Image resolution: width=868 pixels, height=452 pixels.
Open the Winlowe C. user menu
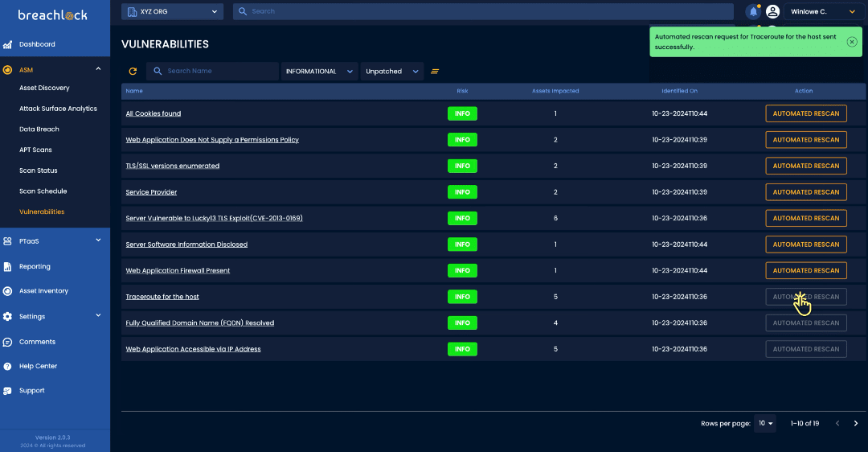click(x=823, y=11)
